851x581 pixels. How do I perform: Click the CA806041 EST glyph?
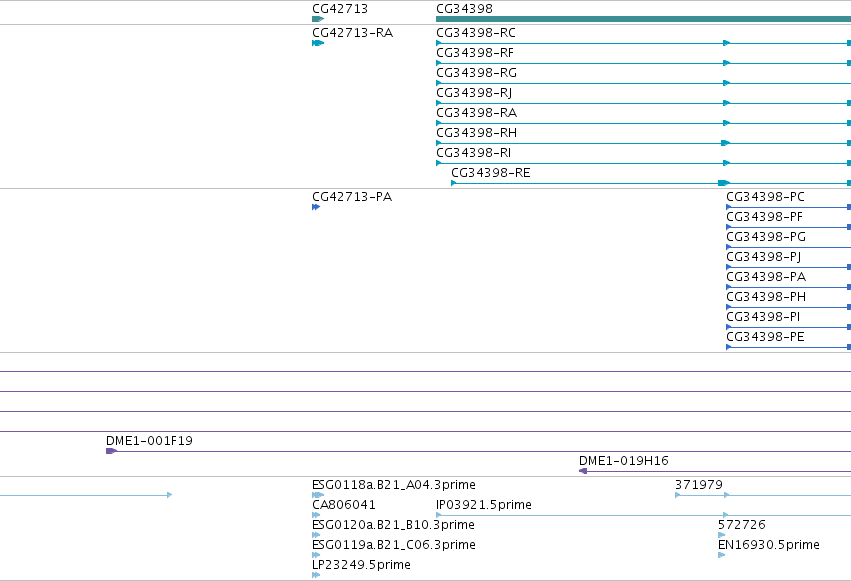tap(316, 515)
